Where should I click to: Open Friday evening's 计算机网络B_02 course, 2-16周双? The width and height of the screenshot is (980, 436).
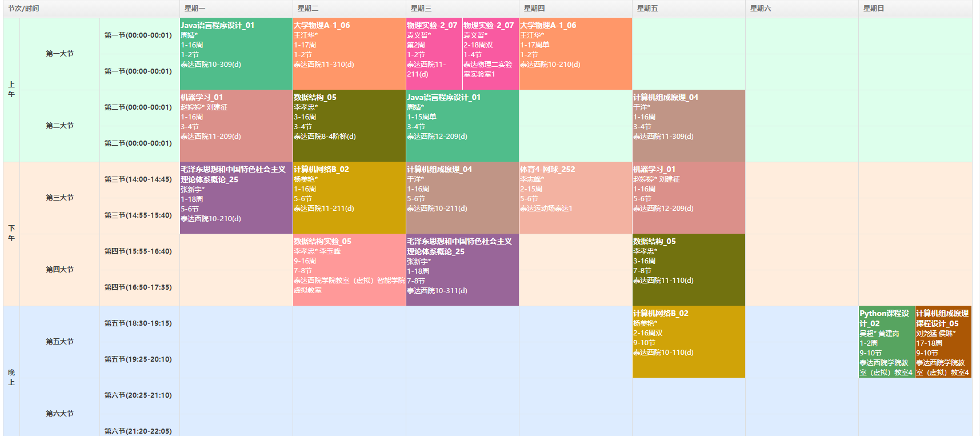pos(689,342)
